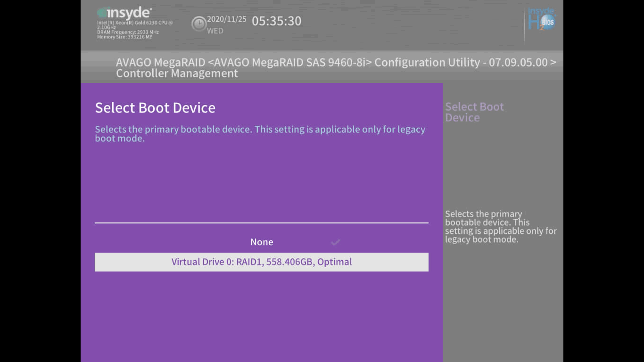The width and height of the screenshot is (644, 362).
Task: Click the Insyde H2O BIOS logo
Action: click(x=542, y=20)
